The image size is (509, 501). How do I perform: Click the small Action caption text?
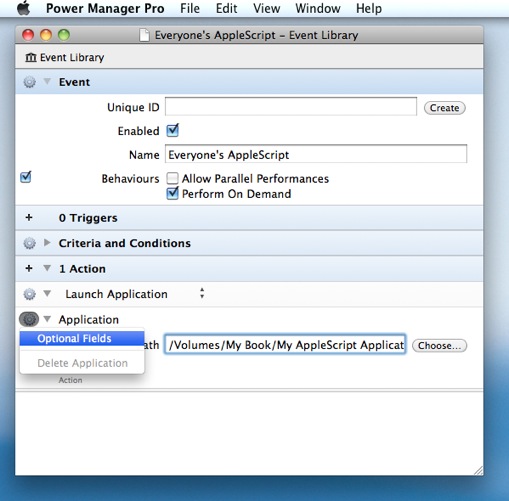click(70, 380)
